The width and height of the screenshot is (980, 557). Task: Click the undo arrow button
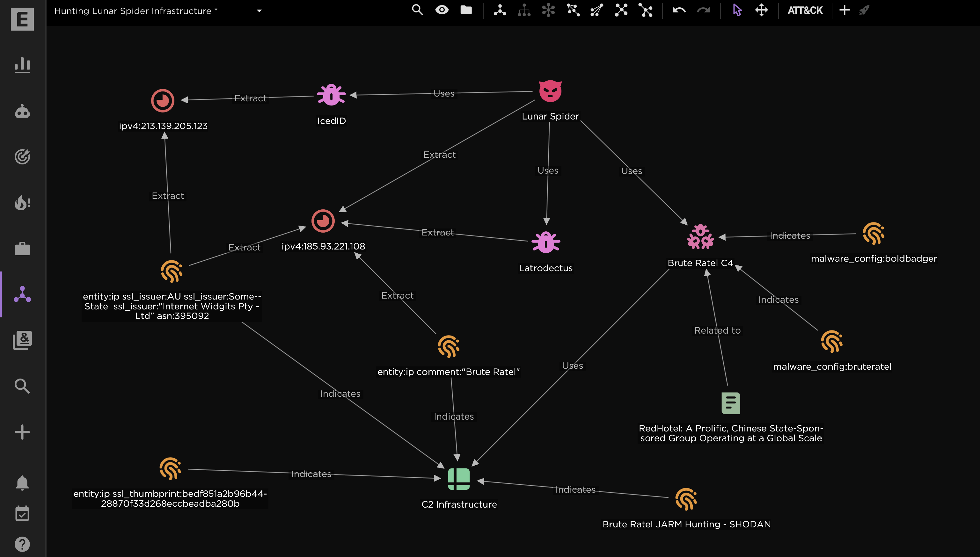point(679,10)
